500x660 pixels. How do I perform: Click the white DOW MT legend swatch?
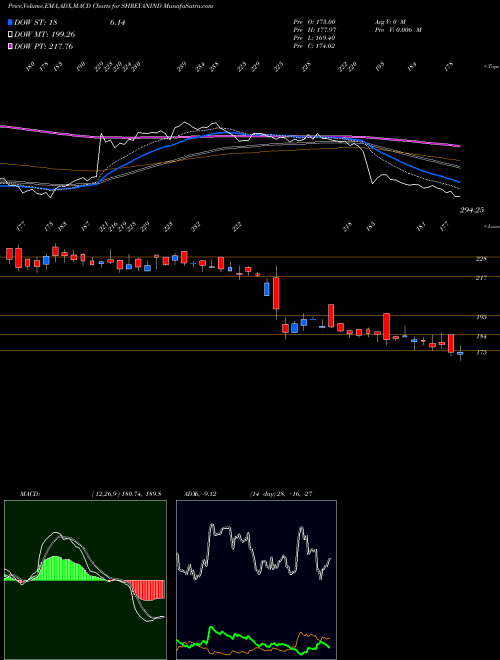click(11, 35)
